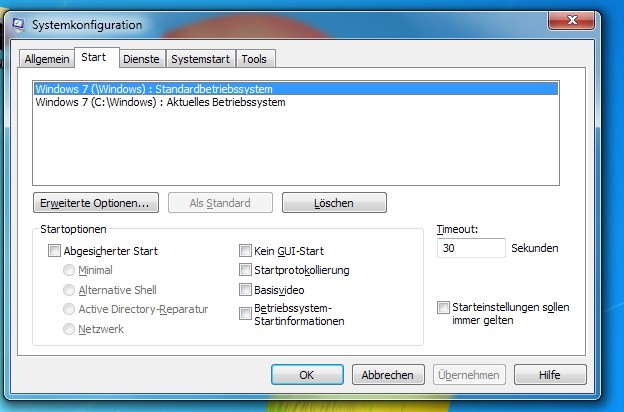The image size is (624, 412).
Task: Click the Timeout seconds input field
Action: click(x=471, y=248)
